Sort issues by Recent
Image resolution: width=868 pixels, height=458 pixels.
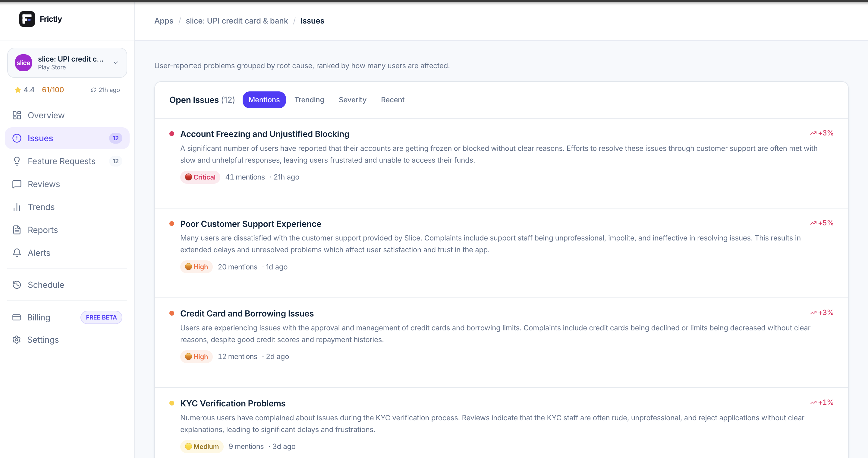pyautogui.click(x=392, y=100)
